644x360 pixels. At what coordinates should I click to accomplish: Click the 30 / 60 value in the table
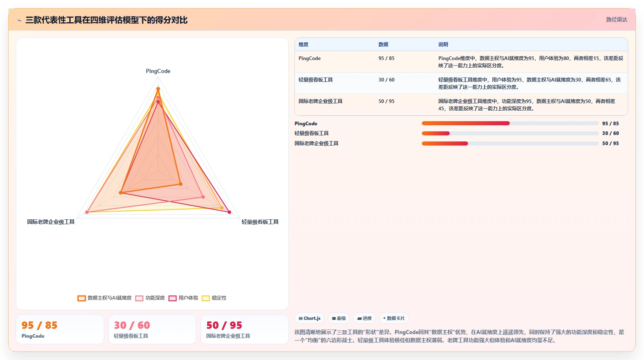tap(386, 80)
